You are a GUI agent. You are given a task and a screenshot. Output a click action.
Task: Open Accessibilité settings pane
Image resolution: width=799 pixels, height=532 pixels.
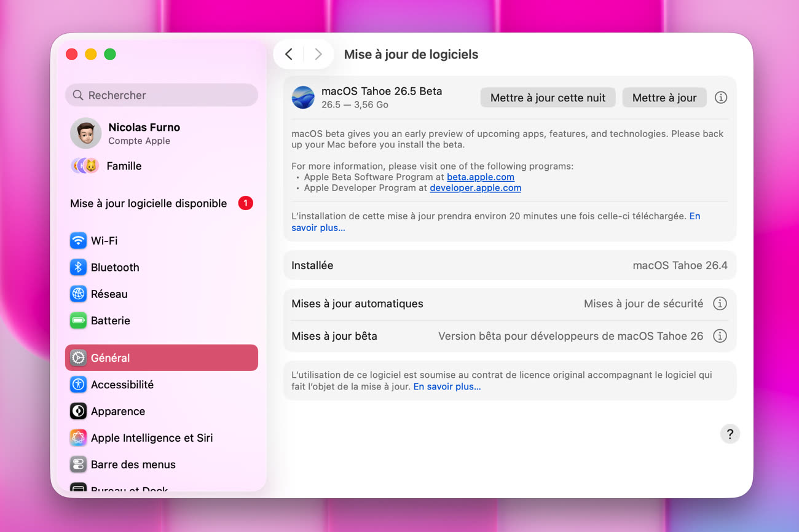[x=122, y=385]
